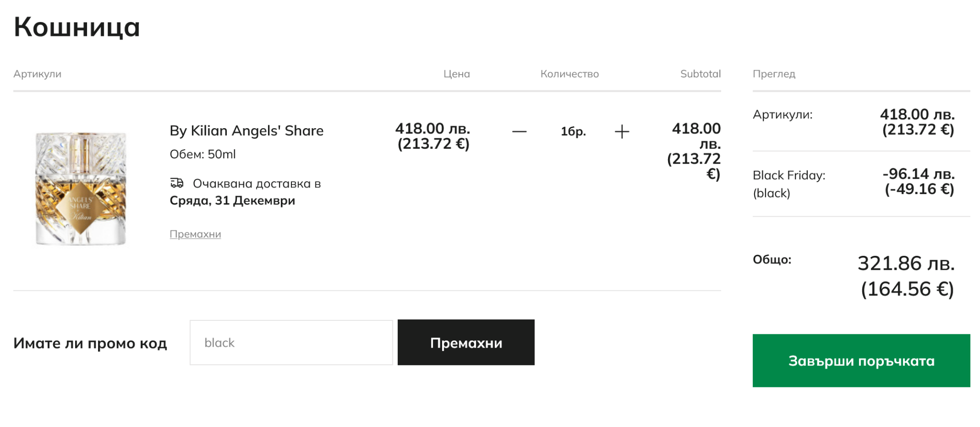Click the Кошница page heading
The image size is (980, 427).
click(77, 27)
